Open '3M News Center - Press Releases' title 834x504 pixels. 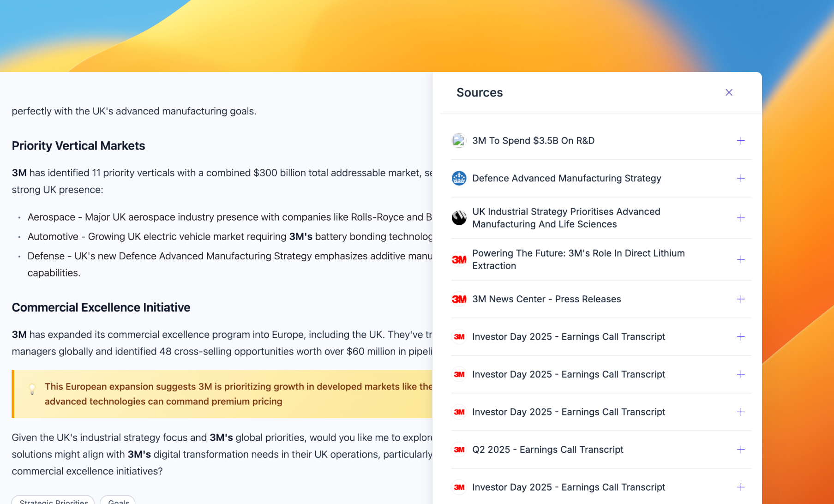tap(546, 299)
